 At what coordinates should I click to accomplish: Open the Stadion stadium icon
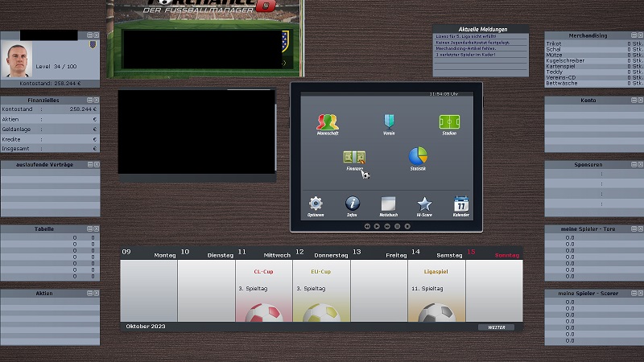(x=449, y=123)
